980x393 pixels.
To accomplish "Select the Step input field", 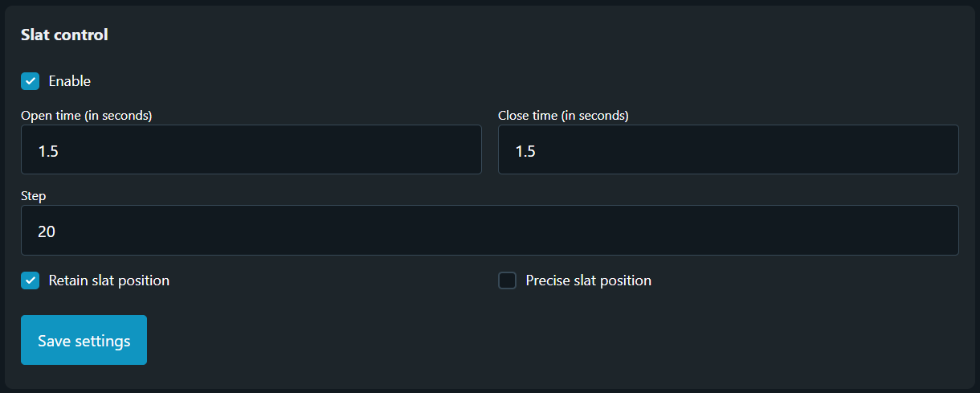I will pos(489,231).
